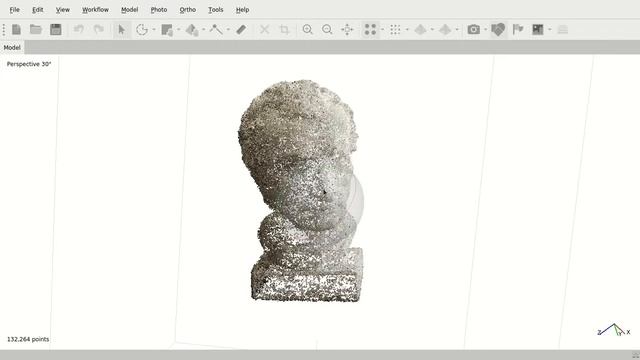Viewport: 640px width, 360px height.
Task: Zoom out with magnifier minus icon
Action: click(327, 29)
